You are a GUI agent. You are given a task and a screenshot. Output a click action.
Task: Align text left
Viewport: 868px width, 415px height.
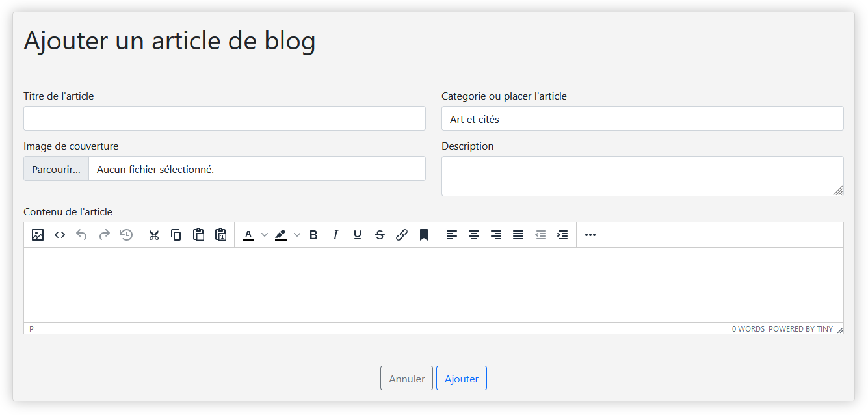(x=452, y=235)
